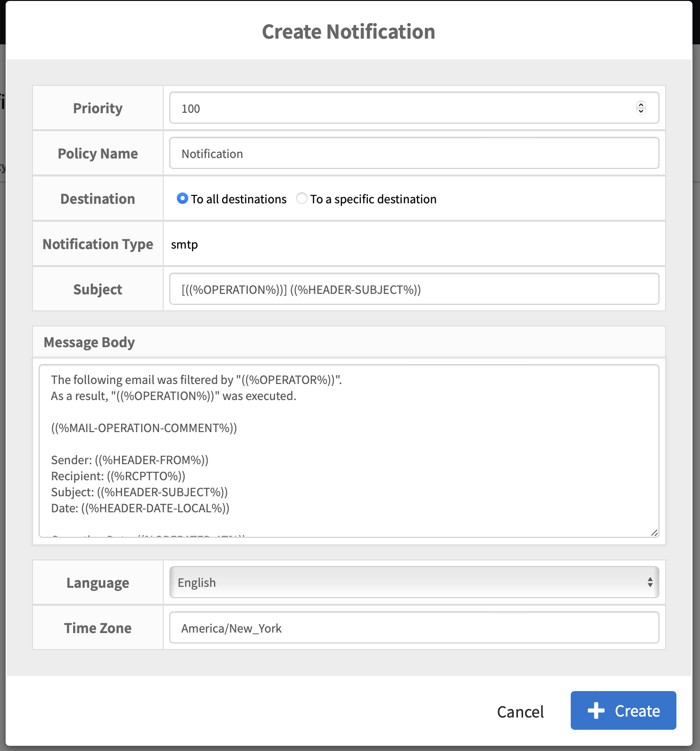Click inside the Message Body textarea
This screenshot has width=700, height=751.
coord(349,451)
